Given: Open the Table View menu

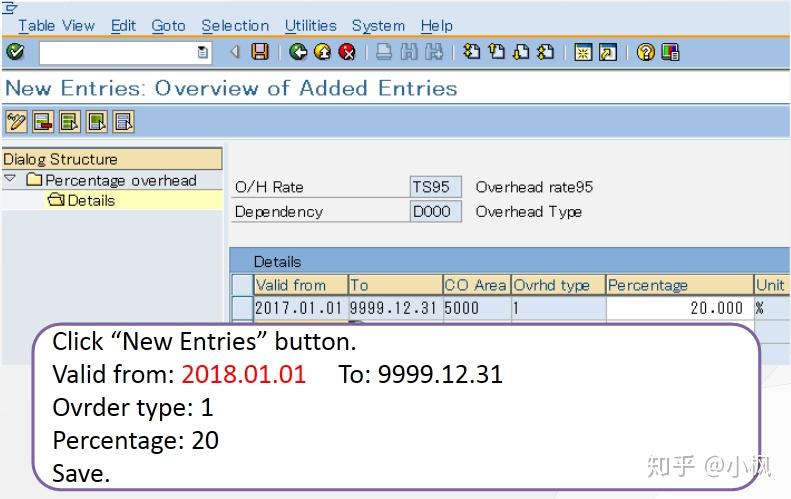Looking at the screenshot, I should click(x=56, y=26).
